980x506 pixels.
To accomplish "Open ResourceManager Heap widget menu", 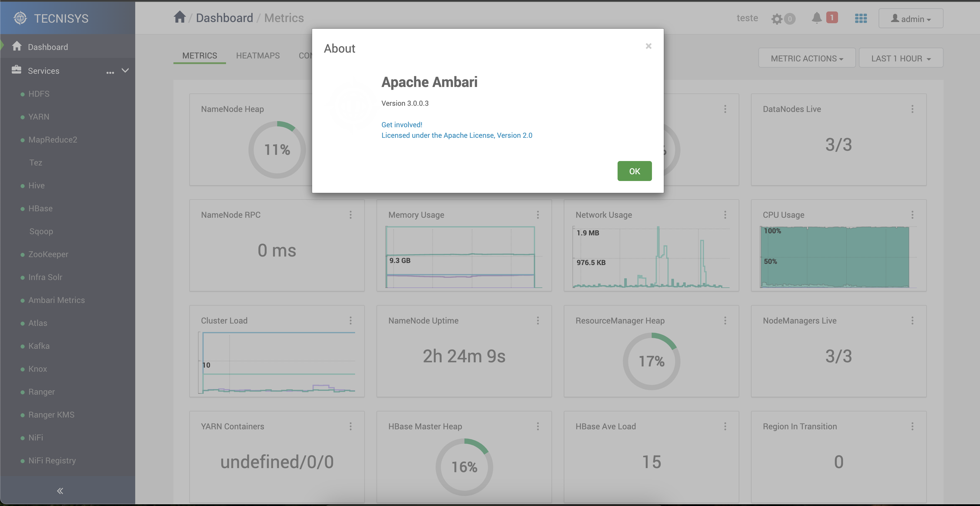I will pyautogui.click(x=725, y=321).
